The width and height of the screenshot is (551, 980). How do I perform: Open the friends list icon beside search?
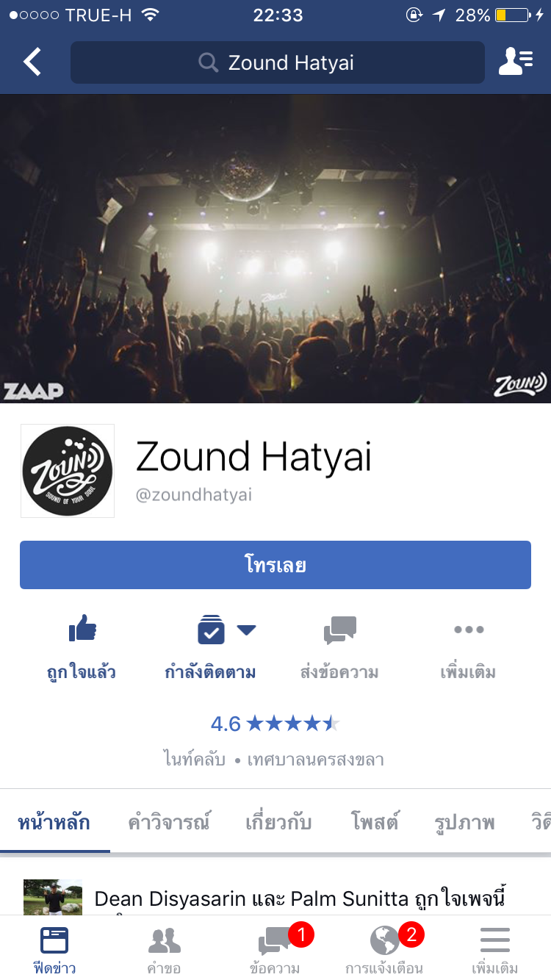point(516,62)
